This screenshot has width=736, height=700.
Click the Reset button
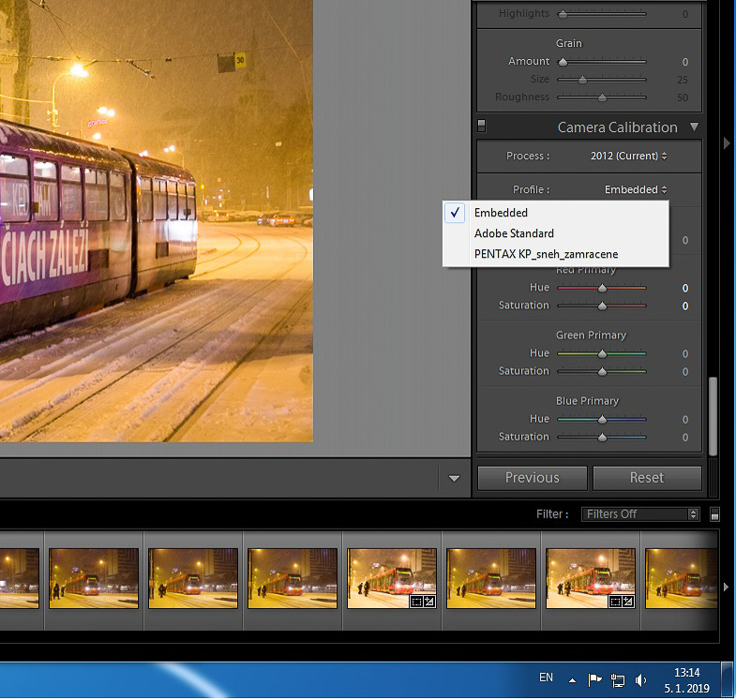[647, 478]
